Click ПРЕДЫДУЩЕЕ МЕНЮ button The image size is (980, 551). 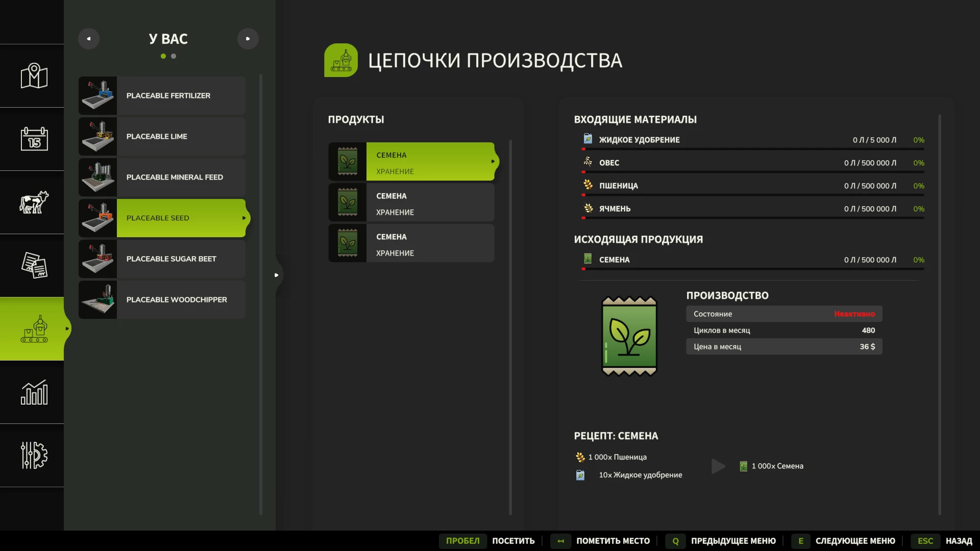click(733, 541)
